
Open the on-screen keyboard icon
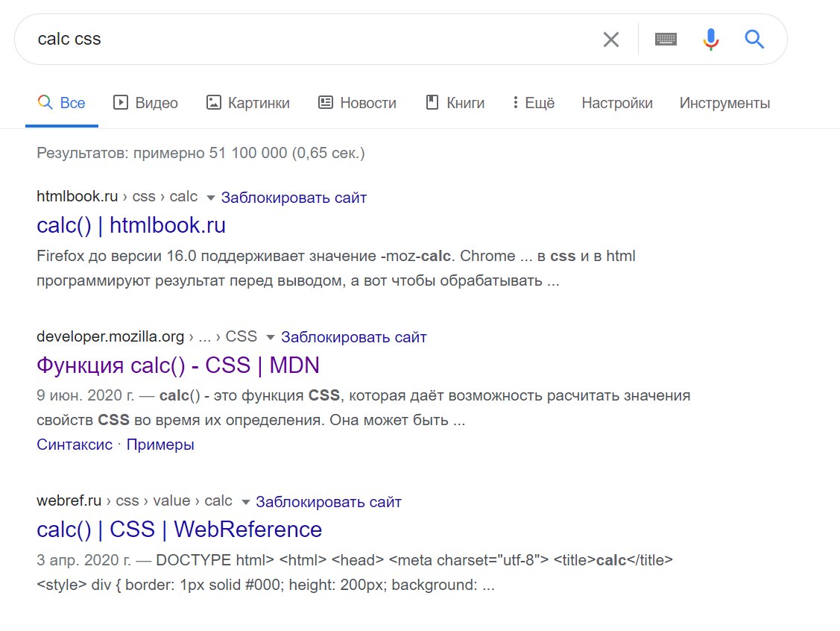pyautogui.click(x=666, y=39)
